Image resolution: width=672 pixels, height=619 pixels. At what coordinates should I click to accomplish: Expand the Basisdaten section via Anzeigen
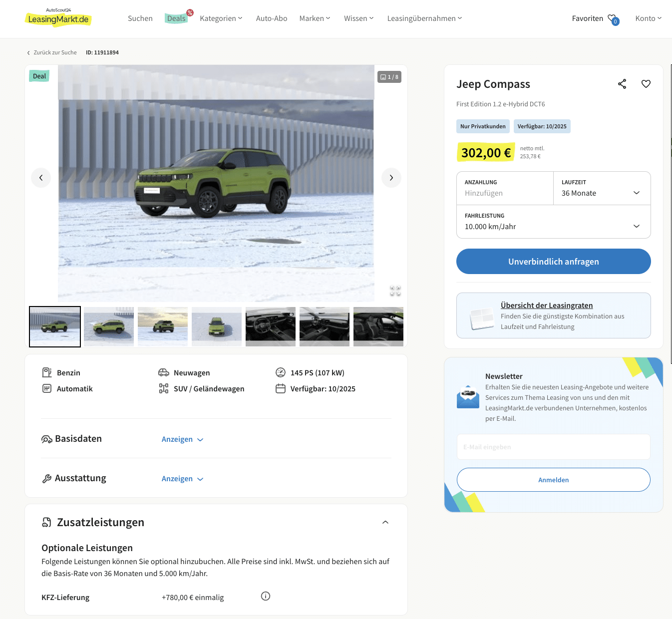click(x=183, y=439)
